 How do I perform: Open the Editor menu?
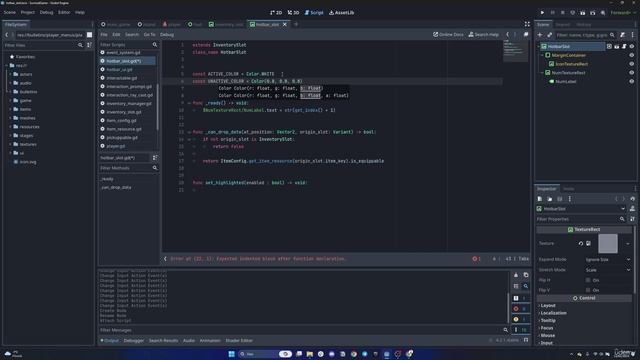(64, 13)
